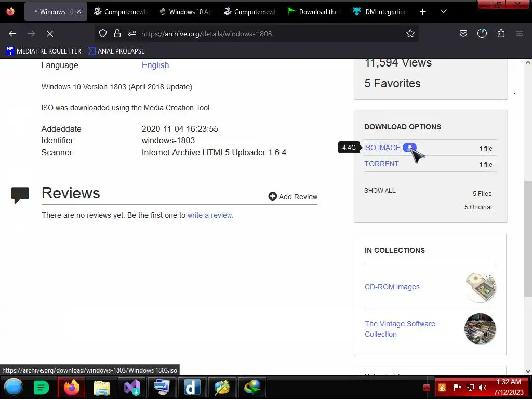Click the Add Review button
The height and width of the screenshot is (399, 532).
click(293, 197)
